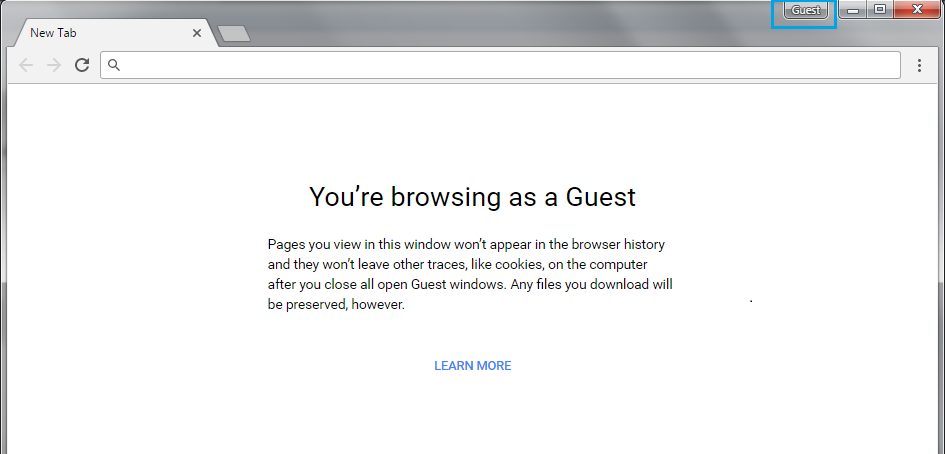The width and height of the screenshot is (945, 454).
Task: Restore down the Chrome window
Action: pyautogui.click(x=880, y=10)
